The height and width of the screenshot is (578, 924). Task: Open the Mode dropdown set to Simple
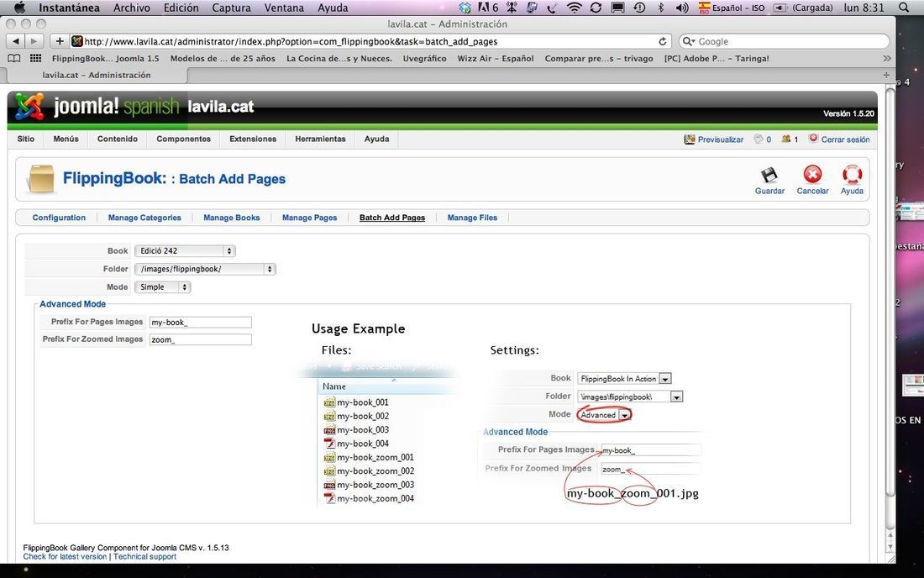[163, 287]
